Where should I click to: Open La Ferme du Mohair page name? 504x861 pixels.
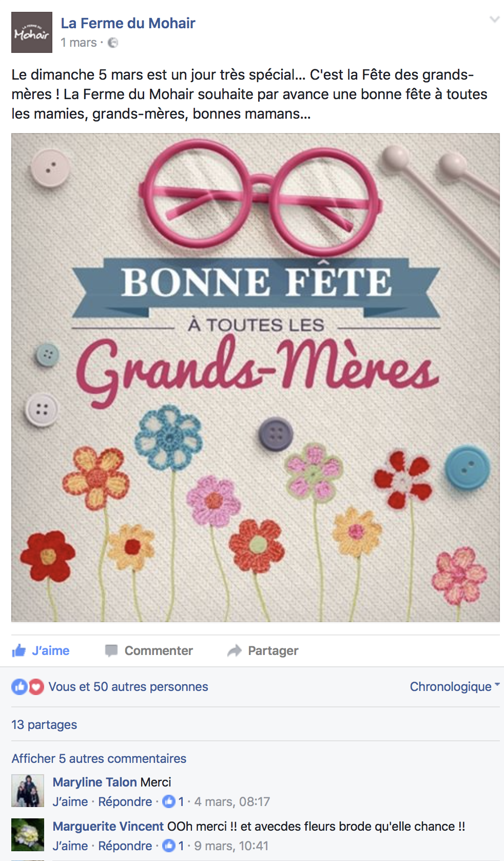tap(128, 23)
